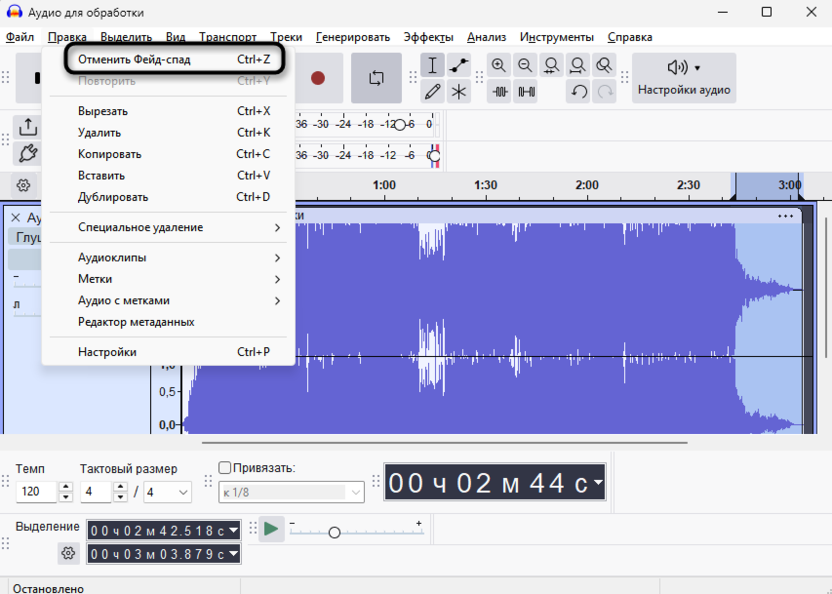Open the к 1/8 snapping dropdown

tap(290, 492)
